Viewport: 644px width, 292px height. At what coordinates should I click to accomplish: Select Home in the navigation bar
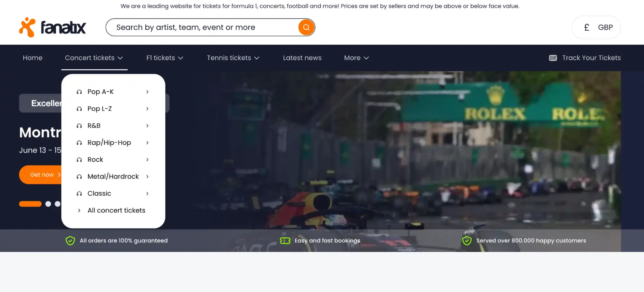32,58
